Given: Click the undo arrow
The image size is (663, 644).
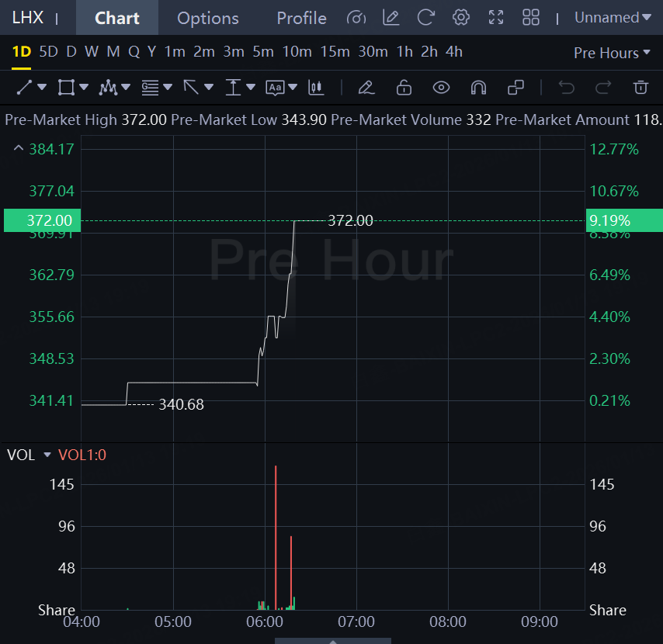Looking at the screenshot, I should click(566, 88).
